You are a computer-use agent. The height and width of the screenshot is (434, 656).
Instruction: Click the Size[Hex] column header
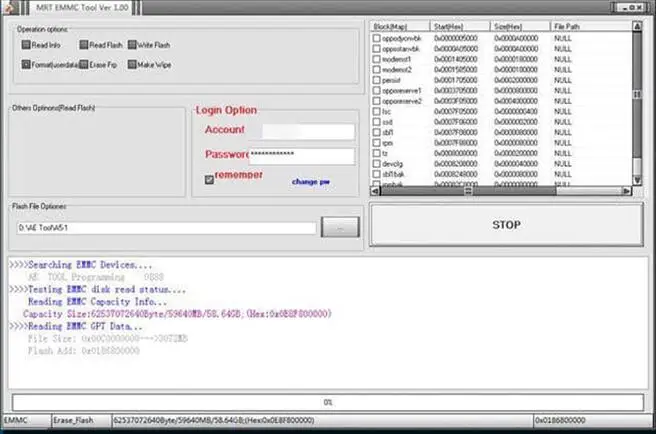tap(520, 26)
